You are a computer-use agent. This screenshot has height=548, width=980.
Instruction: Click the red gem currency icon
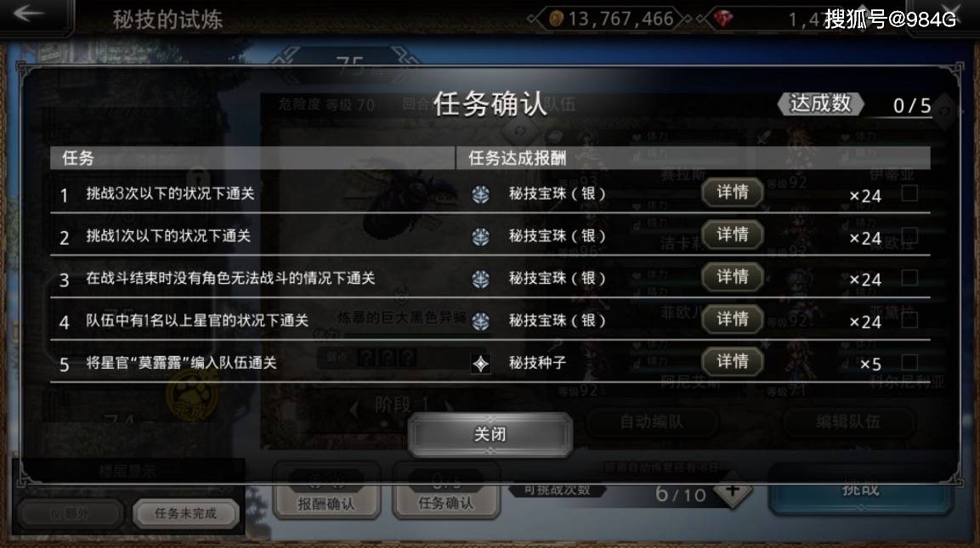tap(723, 19)
